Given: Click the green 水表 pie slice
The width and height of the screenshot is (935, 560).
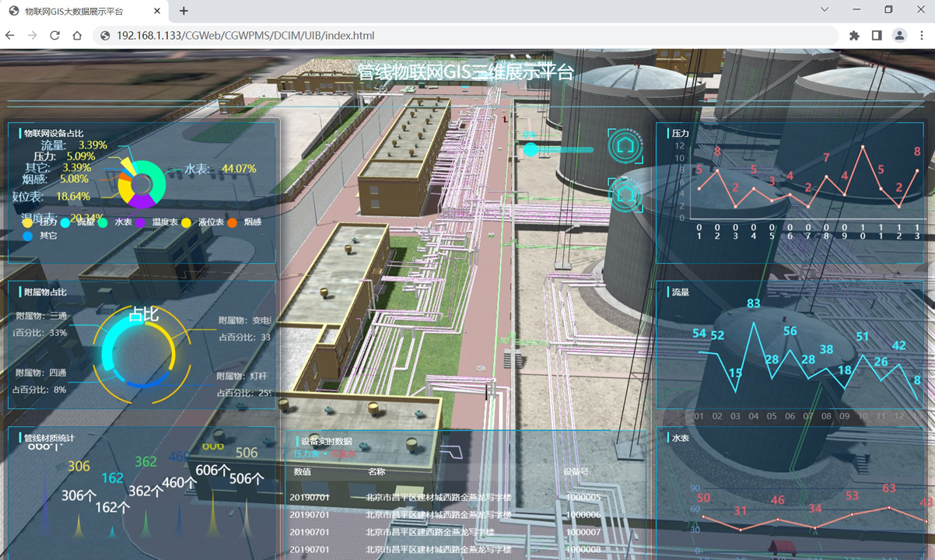Looking at the screenshot, I should pos(158,182).
